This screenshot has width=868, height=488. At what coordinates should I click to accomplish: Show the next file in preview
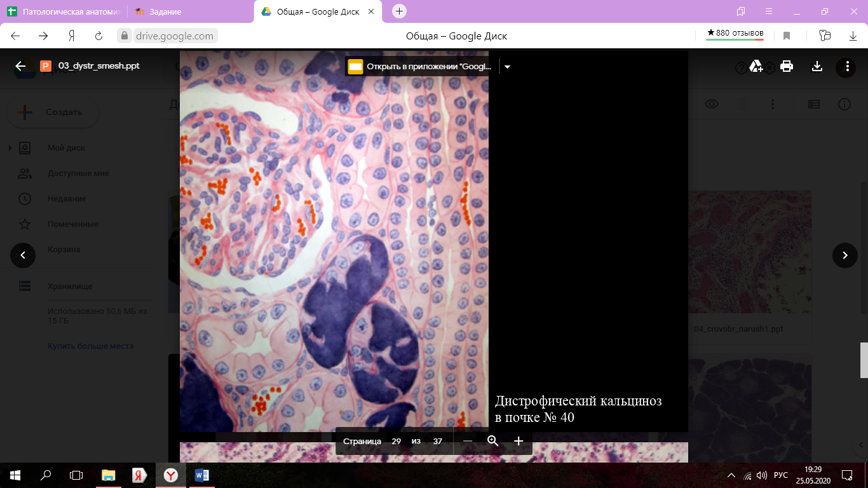[x=845, y=255]
